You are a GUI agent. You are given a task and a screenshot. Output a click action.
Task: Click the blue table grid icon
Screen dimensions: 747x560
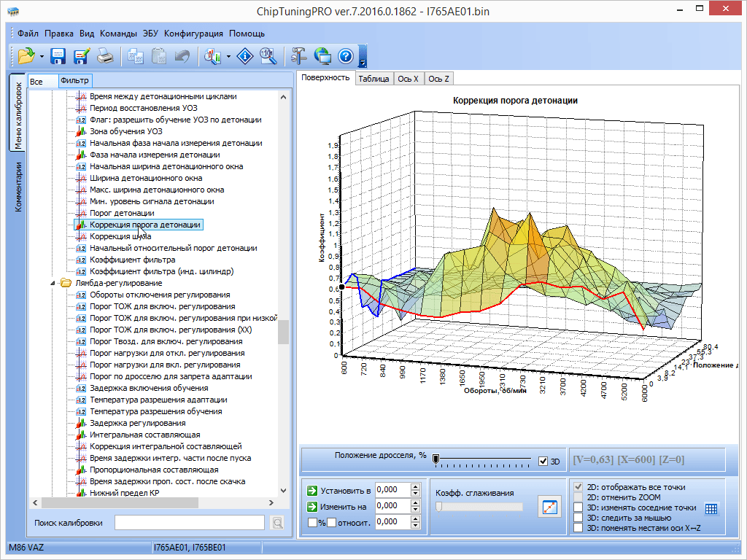[711, 509]
